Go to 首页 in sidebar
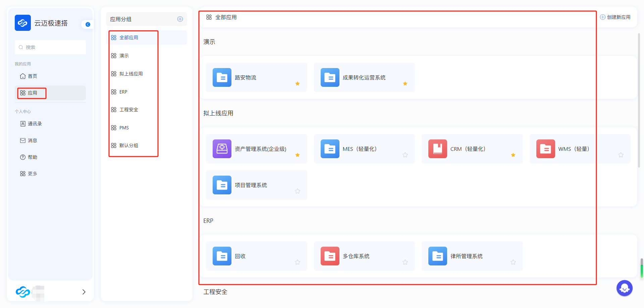Image resolution: width=644 pixels, height=308 pixels. pyautogui.click(x=32, y=76)
